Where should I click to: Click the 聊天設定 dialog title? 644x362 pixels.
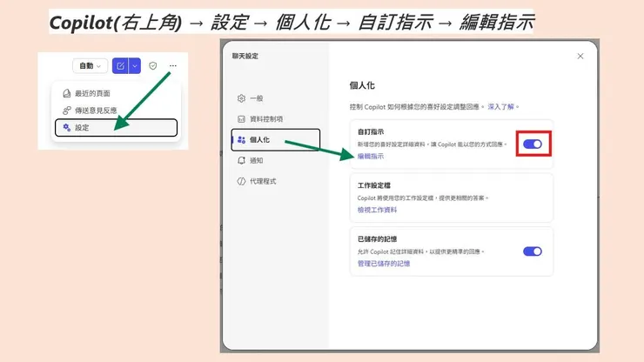pos(245,56)
